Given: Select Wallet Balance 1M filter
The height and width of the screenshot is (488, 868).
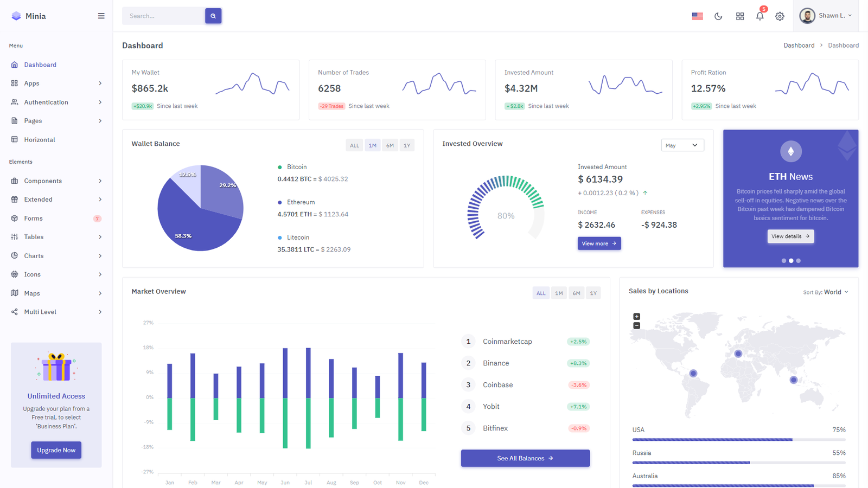Looking at the screenshot, I should (373, 145).
